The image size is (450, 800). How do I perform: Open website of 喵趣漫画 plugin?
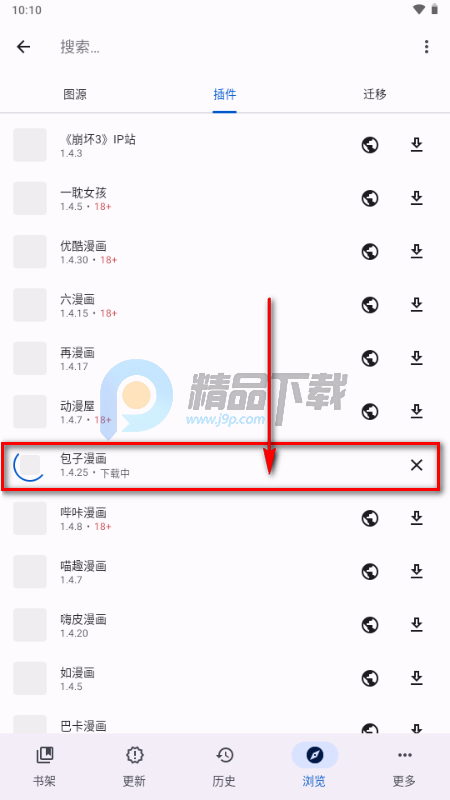pyautogui.click(x=370, y=571)
